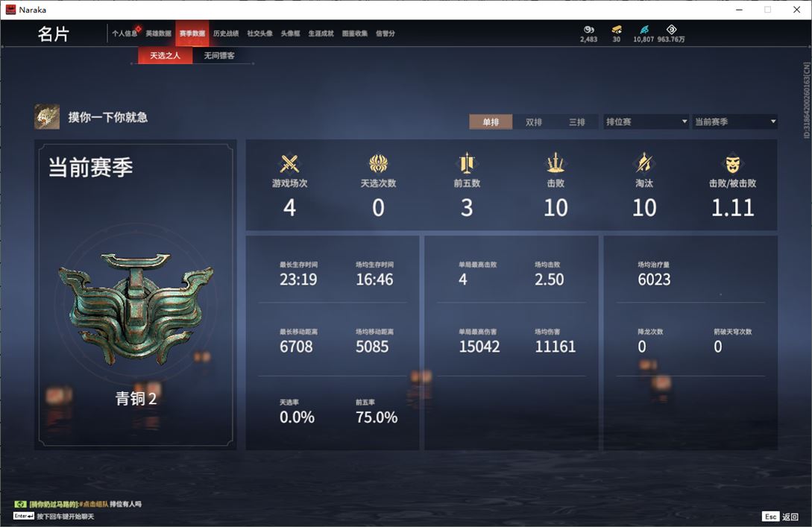Click the 天选次数 lotus emblem icon

pos(378,163)
